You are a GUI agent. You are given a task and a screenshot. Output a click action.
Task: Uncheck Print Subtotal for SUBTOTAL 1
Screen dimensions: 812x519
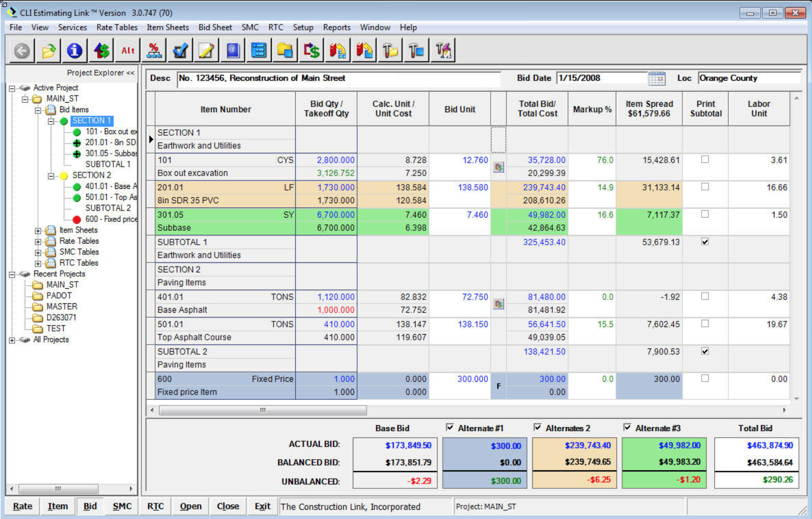tap(705, 242)
